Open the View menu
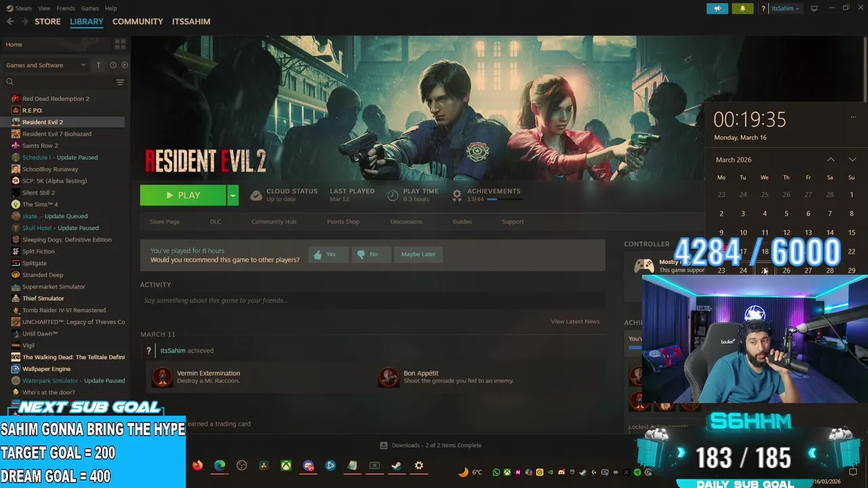Image resolution: width=868 pixels, height=488 pixels. (44, 8)
